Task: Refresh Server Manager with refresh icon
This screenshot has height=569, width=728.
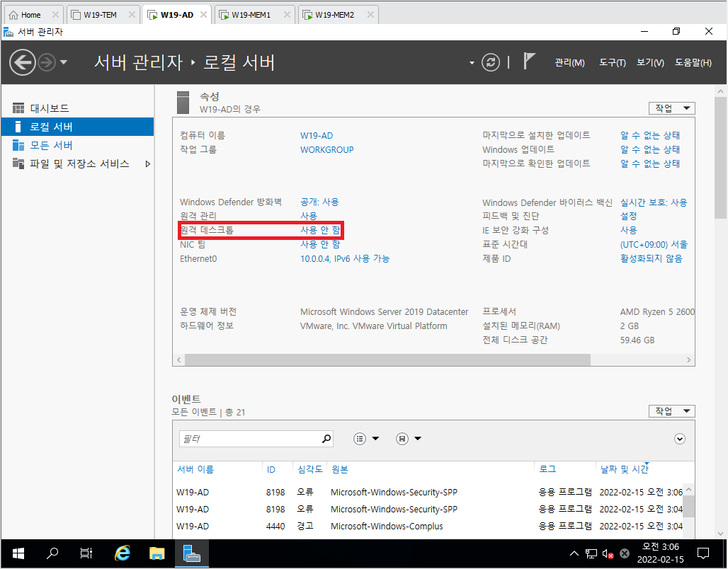Action: point(491,62)
